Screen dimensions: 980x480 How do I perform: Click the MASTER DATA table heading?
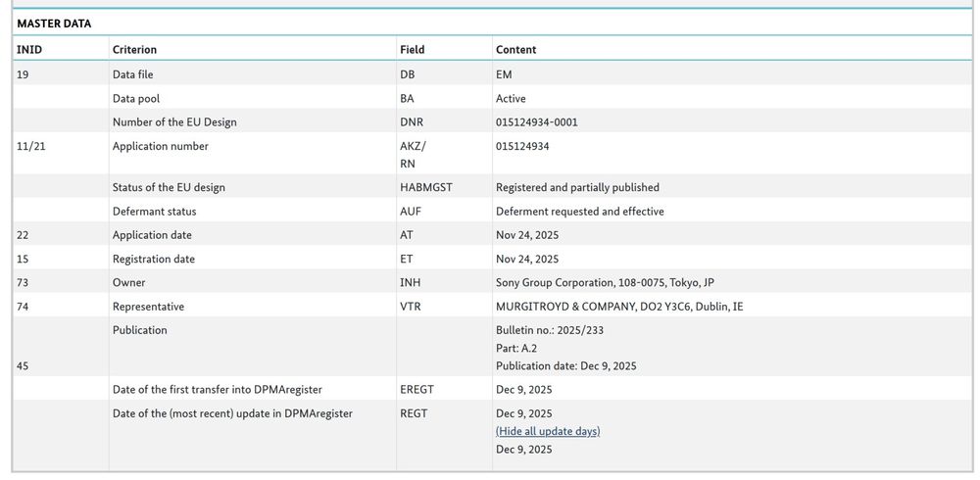tap(54, 23)
